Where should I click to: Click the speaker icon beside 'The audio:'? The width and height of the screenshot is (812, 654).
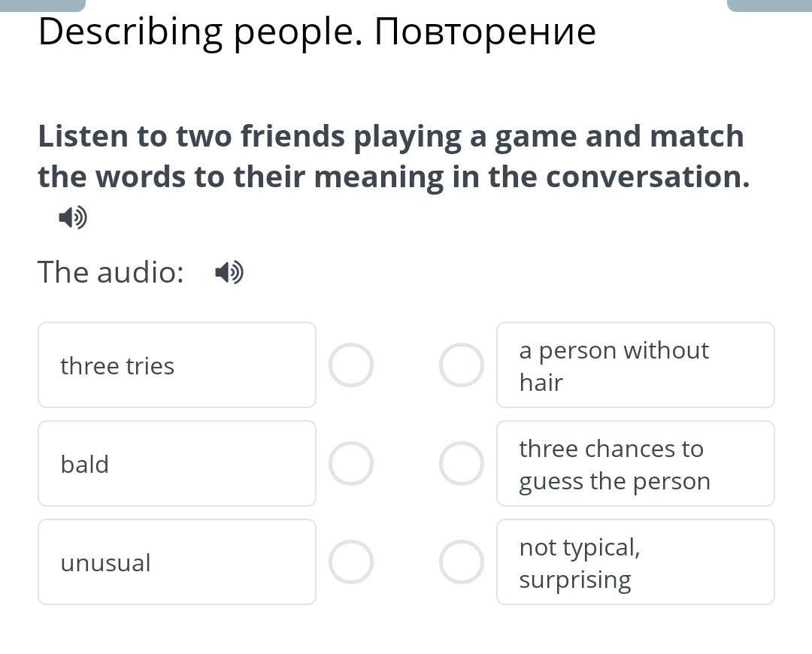[x=229, y=272]
